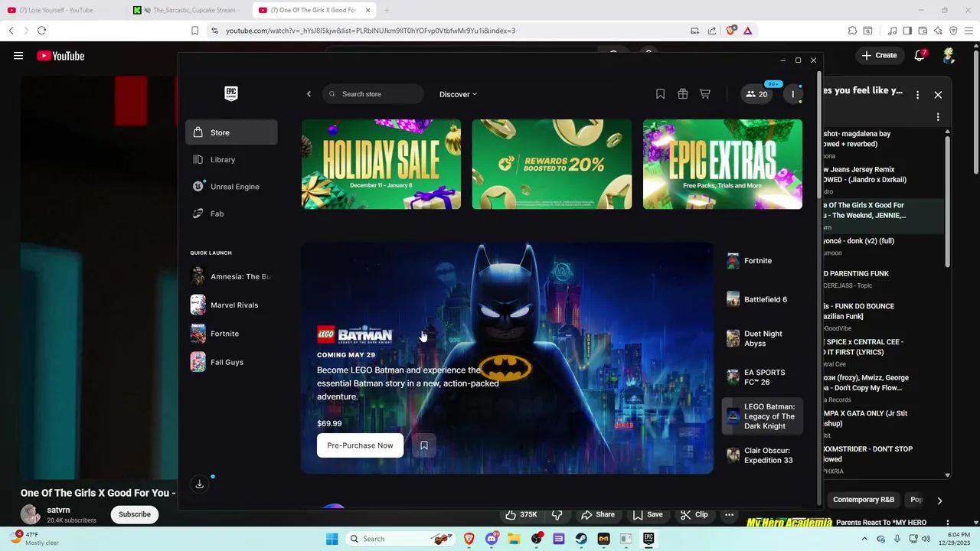Open Unreal Engine in Epic sidebar
Image resolution: width=980 pixels, height=551 pixels.
click(x=231, y=187)
